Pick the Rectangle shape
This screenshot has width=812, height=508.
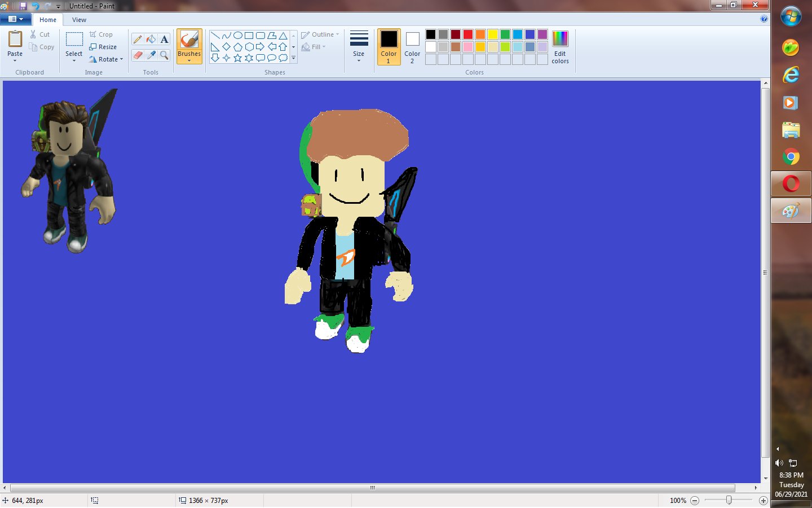249,35
